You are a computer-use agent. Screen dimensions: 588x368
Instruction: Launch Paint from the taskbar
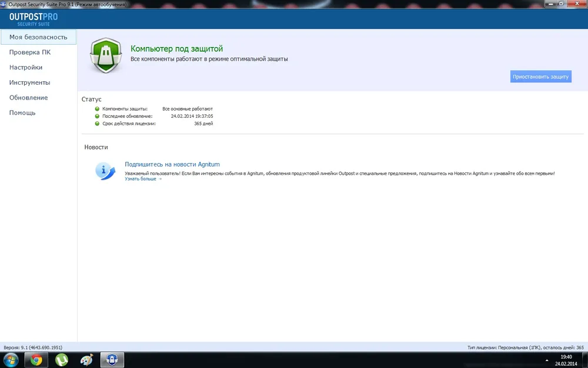click(86, 360)
